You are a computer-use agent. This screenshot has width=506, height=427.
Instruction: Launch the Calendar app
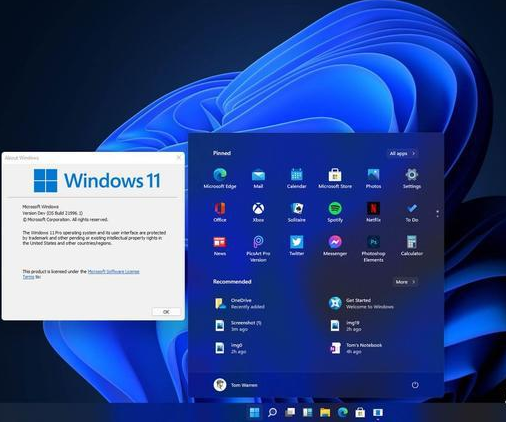296,178
